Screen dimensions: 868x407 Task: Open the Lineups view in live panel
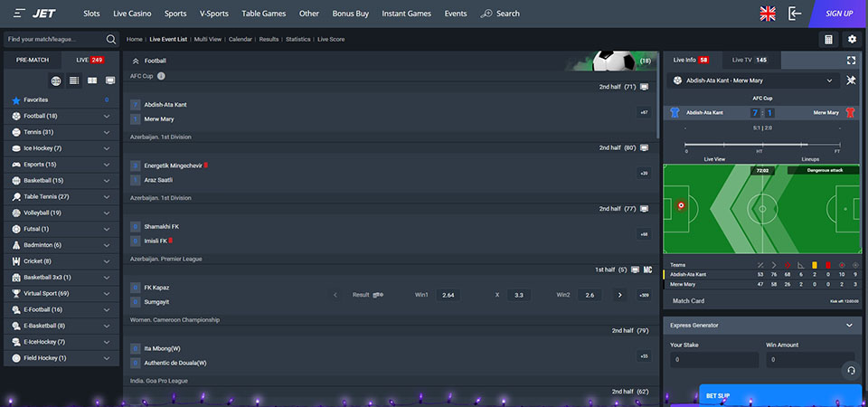tap(810, 159)
